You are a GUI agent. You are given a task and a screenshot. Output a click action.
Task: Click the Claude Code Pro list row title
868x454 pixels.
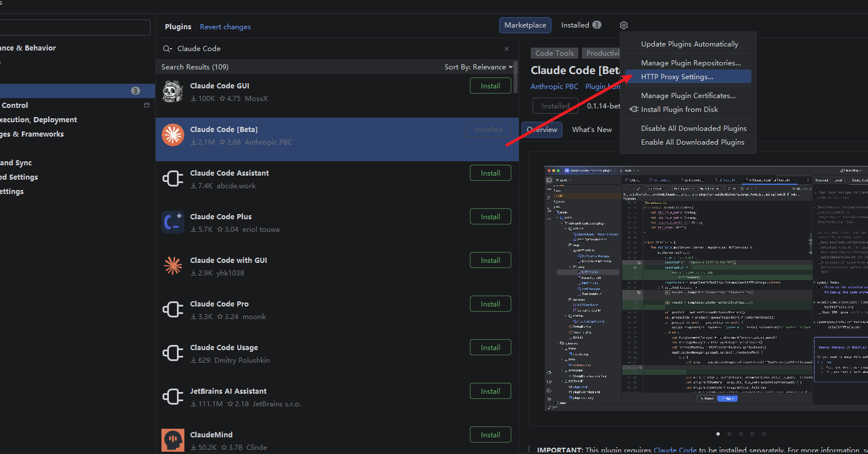pyautogui.click(x=219, y=304)
